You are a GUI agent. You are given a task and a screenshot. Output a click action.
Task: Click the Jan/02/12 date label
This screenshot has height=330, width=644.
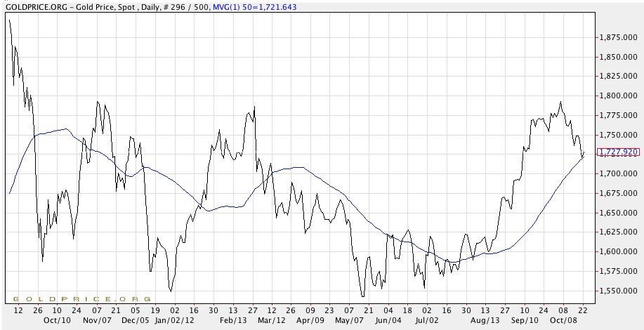pos(175,319)
